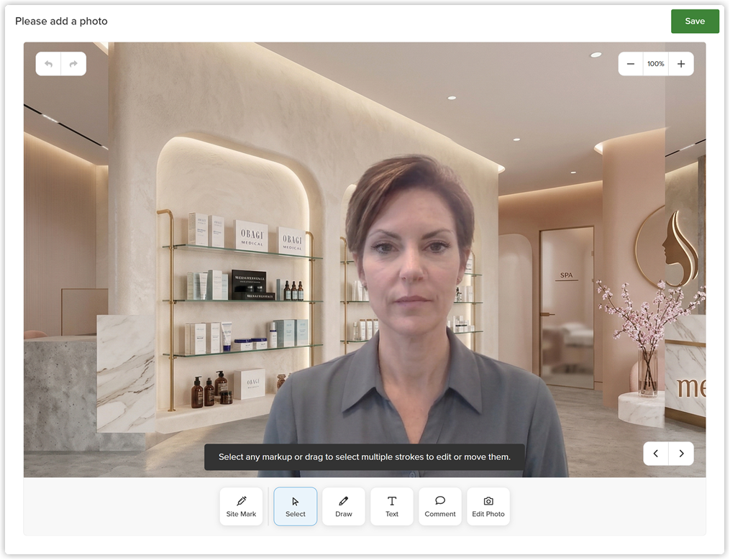The width and height of the screenshot is (730, 560).
Task: Go to the previous photo
Action: pyautogui.click(x=656, y=454)
